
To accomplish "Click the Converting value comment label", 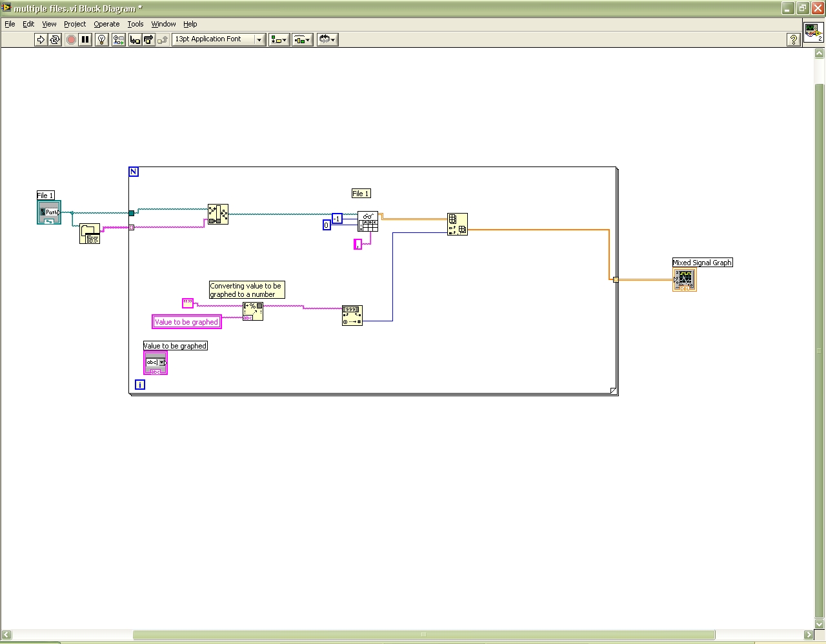I will (247, 290).
